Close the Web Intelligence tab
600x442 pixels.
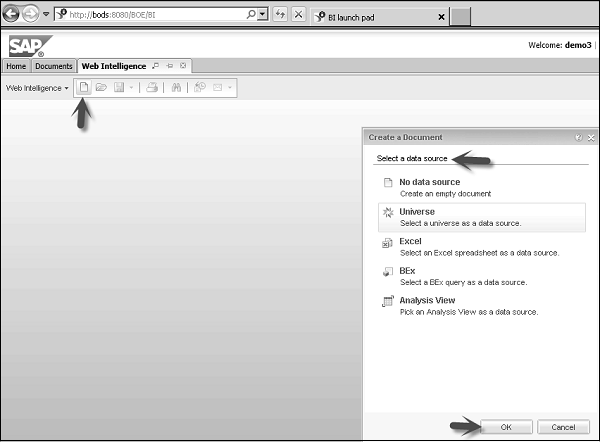[183, 66]
